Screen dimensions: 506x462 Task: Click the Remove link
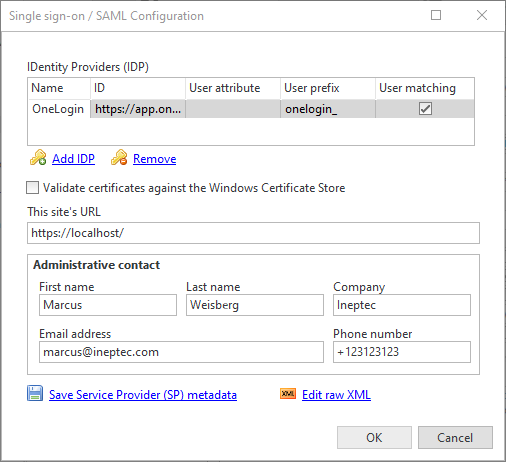tap(154, 159)
